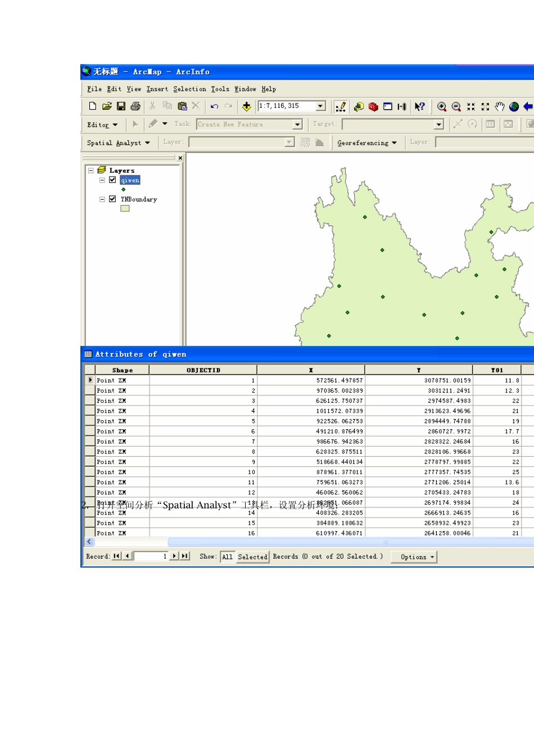Click the Create Contours icon
Image resolution: width=534 pixels, height=756 pixels.
point(305,142)
